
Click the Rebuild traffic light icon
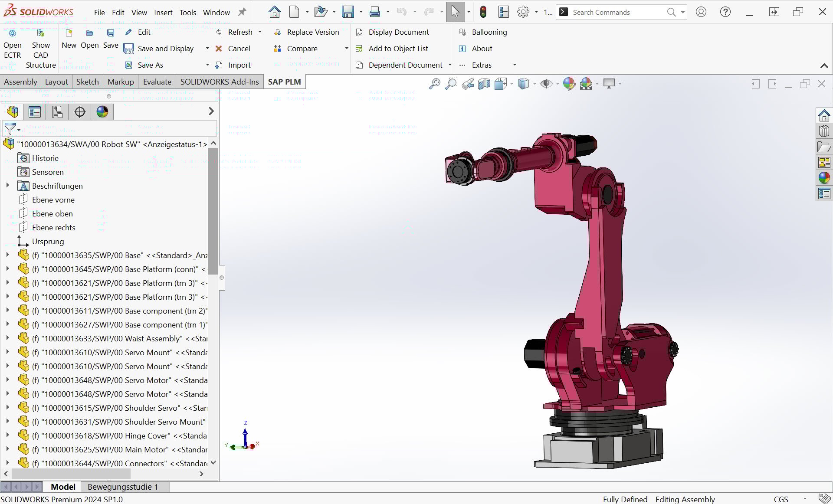483,12
